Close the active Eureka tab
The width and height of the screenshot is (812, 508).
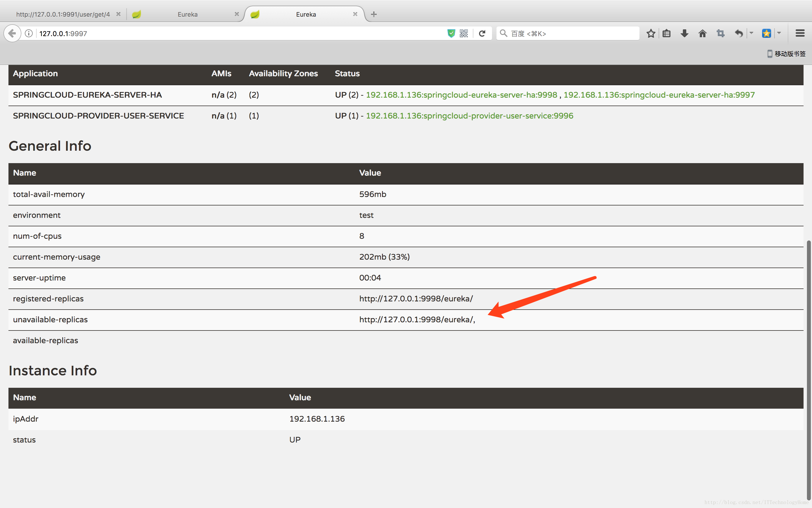pos(355,14)
